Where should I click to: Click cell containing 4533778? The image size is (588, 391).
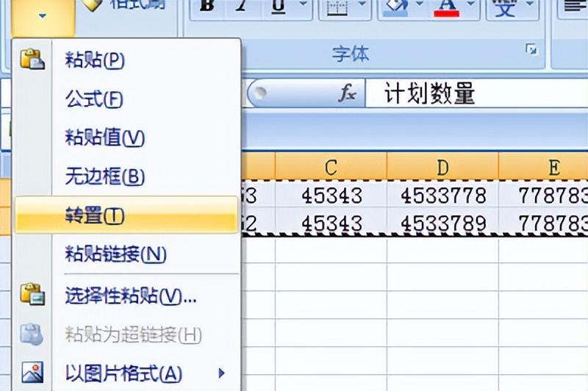tap(443, 195)
